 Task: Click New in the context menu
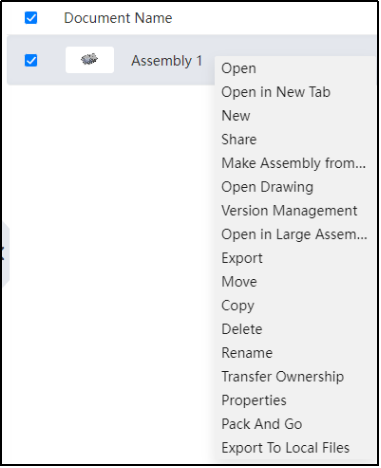click(236, 116)
